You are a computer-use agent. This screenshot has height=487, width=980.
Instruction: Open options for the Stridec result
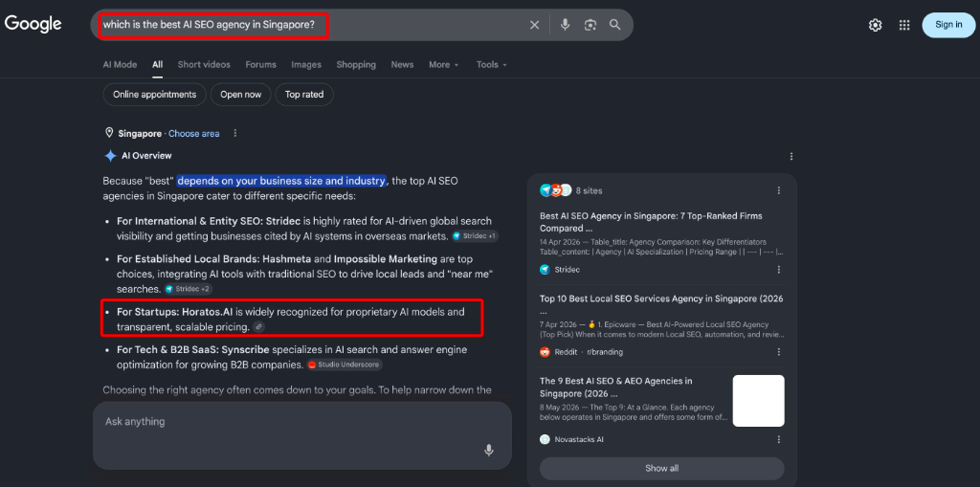point(779,270)
